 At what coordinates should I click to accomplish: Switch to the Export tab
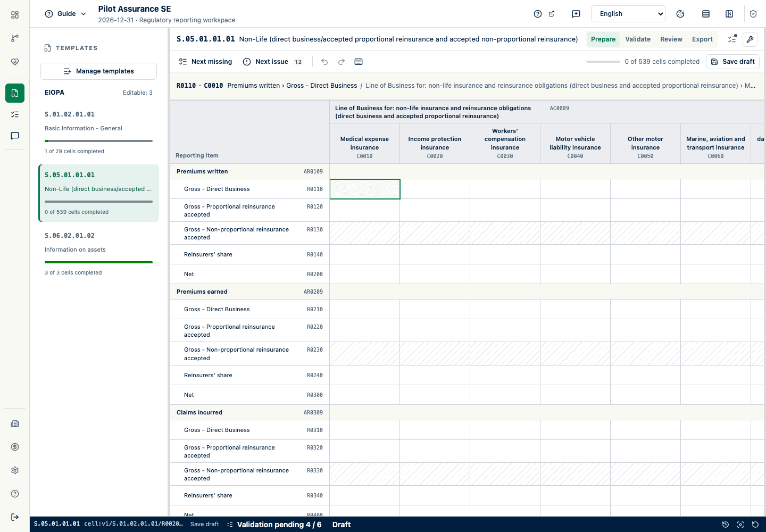pos(702,39)
